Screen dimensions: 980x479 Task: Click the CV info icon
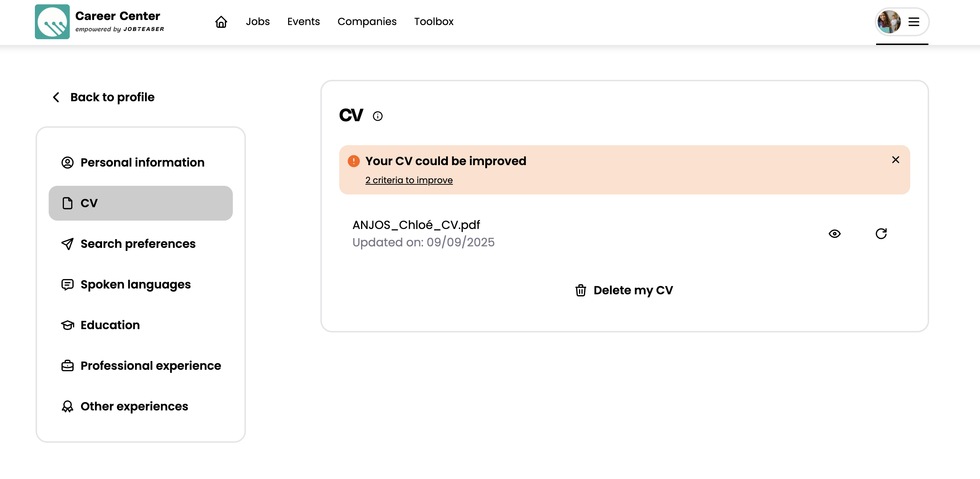pyautogui.click(x=377, y=116)
